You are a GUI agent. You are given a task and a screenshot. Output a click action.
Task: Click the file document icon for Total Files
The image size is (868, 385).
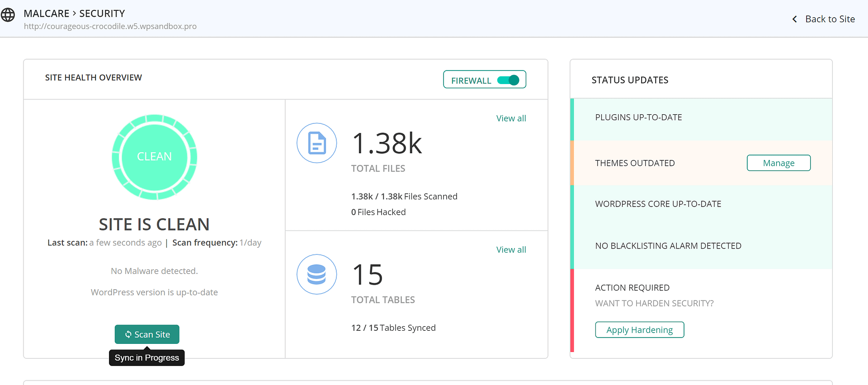316,143
